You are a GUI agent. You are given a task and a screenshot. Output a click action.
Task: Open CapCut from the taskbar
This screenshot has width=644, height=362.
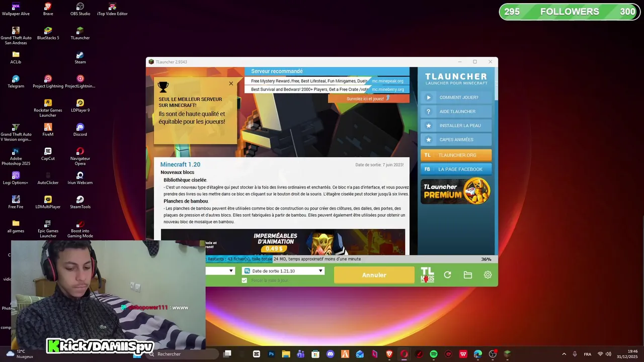[x=257, y=354]
